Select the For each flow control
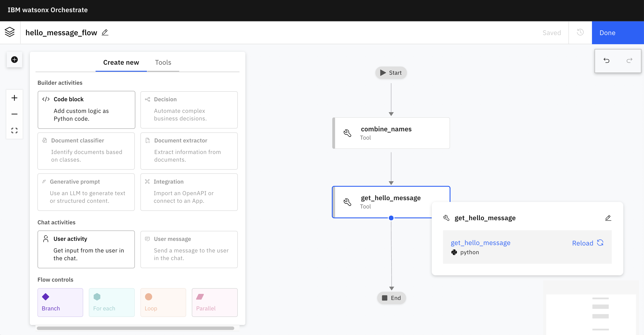 coord(112,303)
